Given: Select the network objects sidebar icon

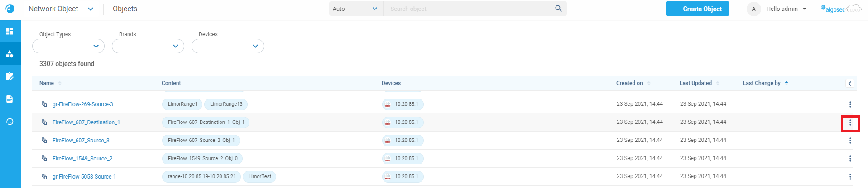Looking at the screenshot, I should point(10,54).
